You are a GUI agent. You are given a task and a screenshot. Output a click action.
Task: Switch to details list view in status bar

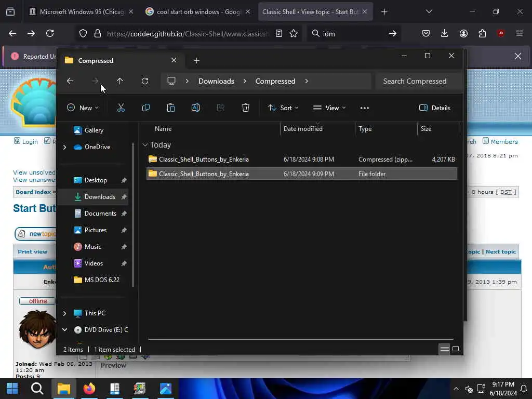pyautogui.click(x=445, y=349)
